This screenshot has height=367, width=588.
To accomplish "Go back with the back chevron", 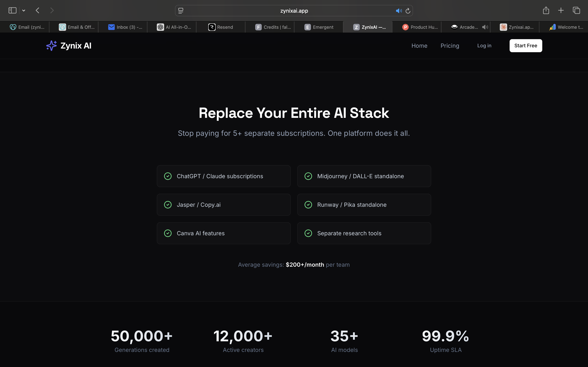I will coord(37,10).
